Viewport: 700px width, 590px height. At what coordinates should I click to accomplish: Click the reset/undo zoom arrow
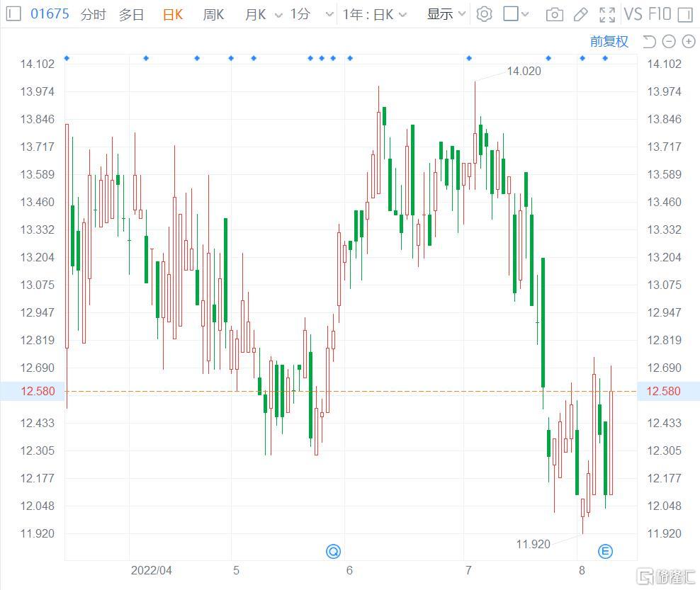[650, 42]
